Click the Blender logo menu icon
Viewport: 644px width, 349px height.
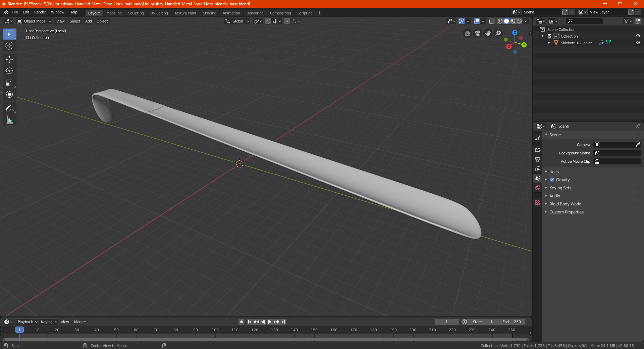click(6, 12)
